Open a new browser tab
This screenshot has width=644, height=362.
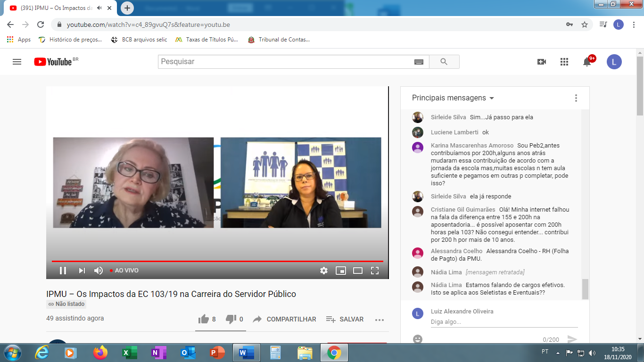point(127,8)
